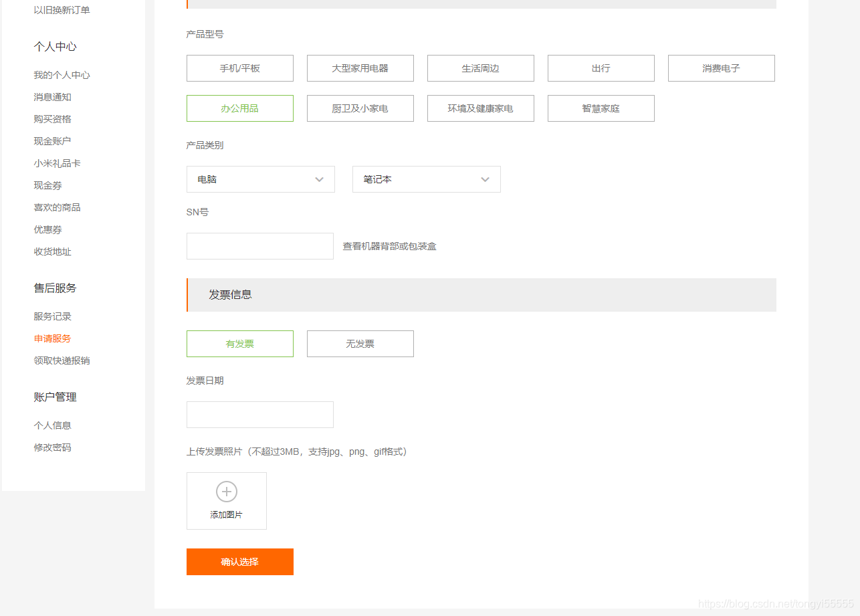
Task: Select 无发票 invoice option
Action: coord(360,344)
